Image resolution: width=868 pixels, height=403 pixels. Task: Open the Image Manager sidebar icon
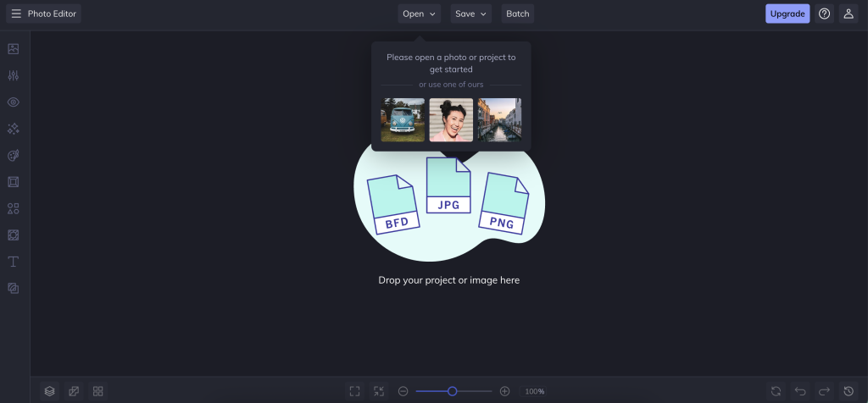click(14, 48)
